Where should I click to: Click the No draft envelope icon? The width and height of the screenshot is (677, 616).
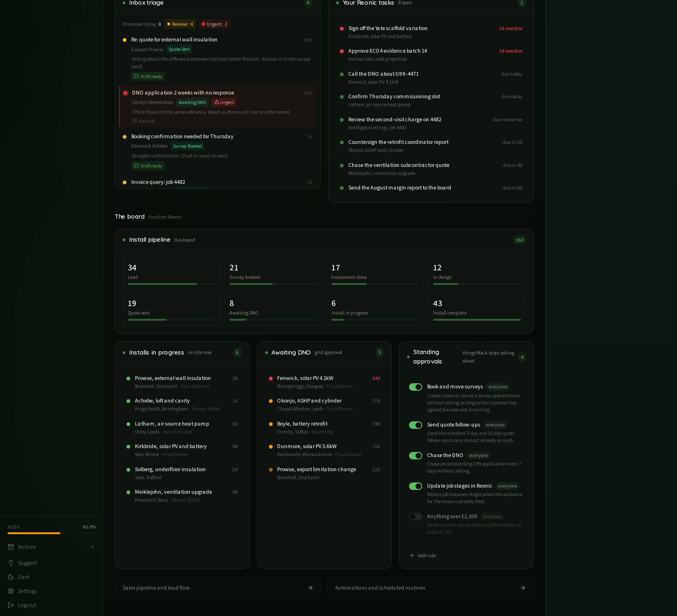[134, 121]
